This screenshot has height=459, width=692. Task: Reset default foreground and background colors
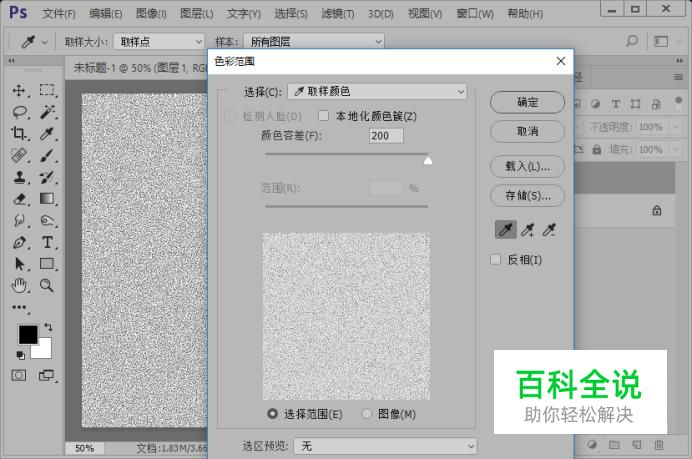point(20,355)
